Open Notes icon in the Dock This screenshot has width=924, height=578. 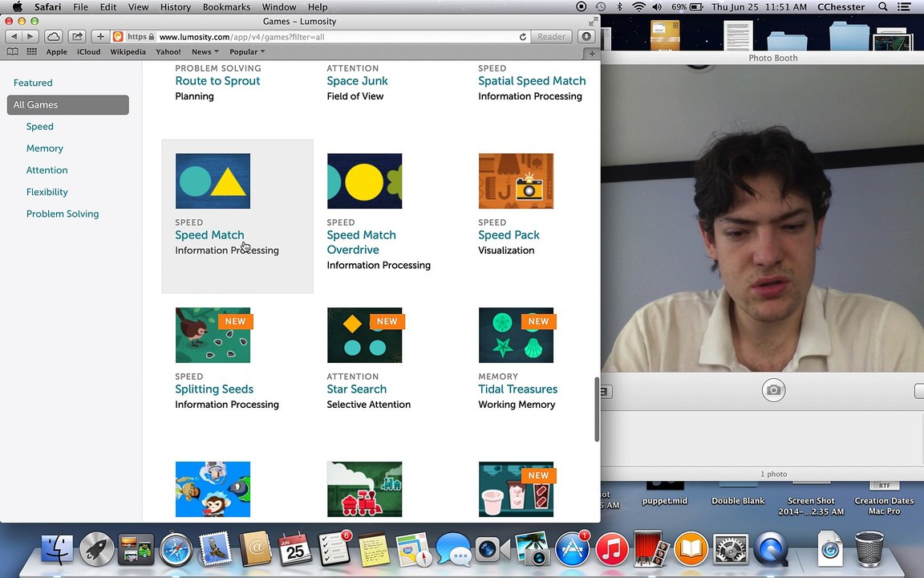(x=374, y=549)
